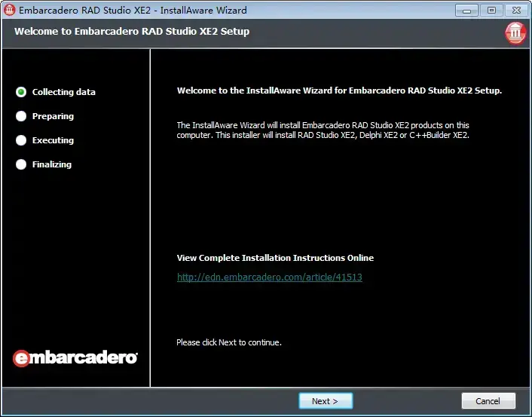Close the installer window with X

[x=516, y=11]
